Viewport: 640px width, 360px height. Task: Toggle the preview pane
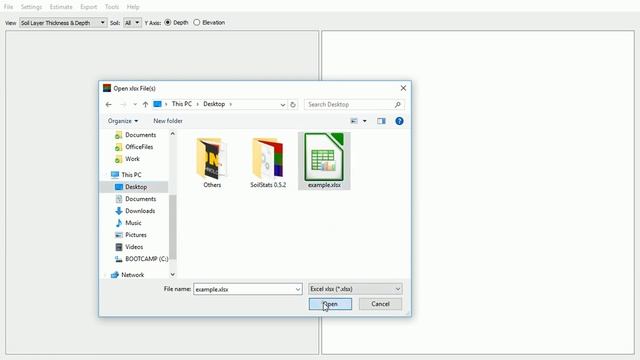coord(381,121)
